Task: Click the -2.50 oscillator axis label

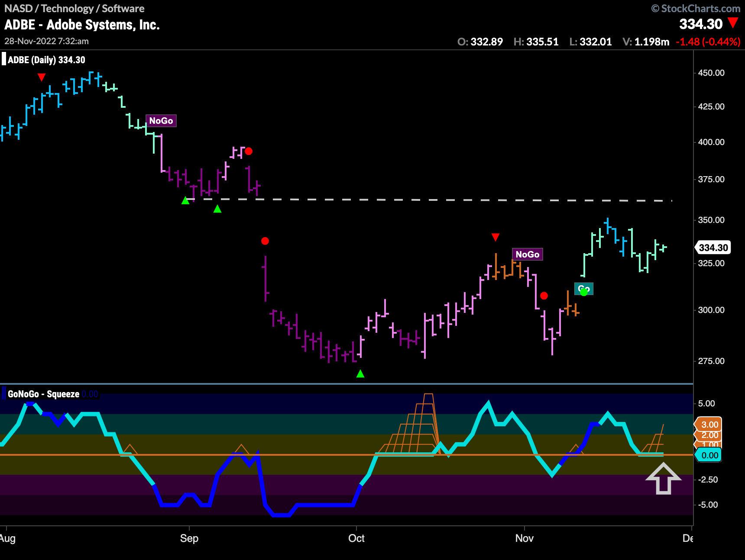Action: [x=708, y=480]
